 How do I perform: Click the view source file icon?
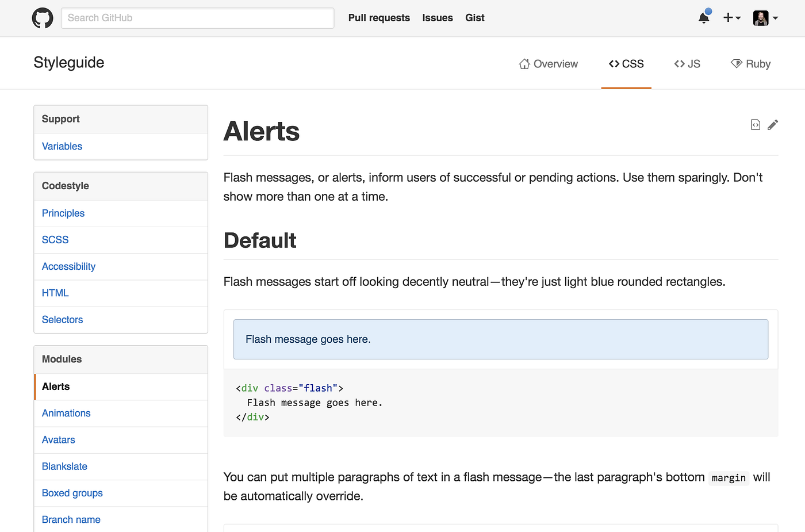pos(756,125)
